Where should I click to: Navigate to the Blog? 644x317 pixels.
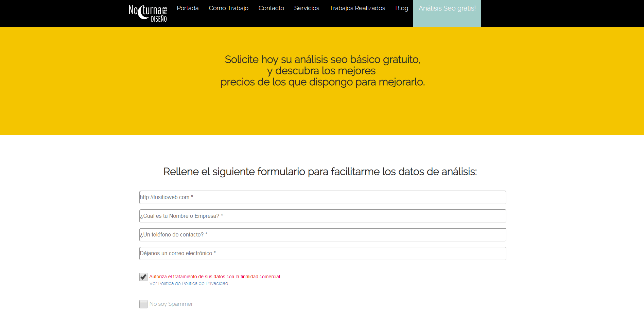(401, 8)
